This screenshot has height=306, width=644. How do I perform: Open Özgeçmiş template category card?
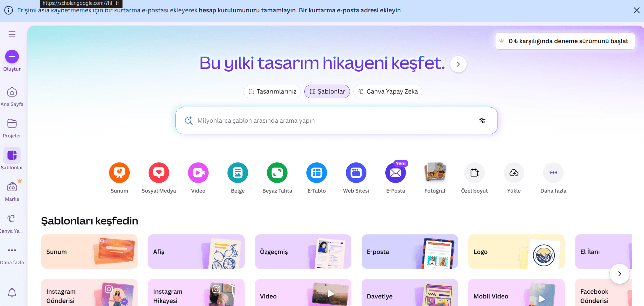pos(303,252)
